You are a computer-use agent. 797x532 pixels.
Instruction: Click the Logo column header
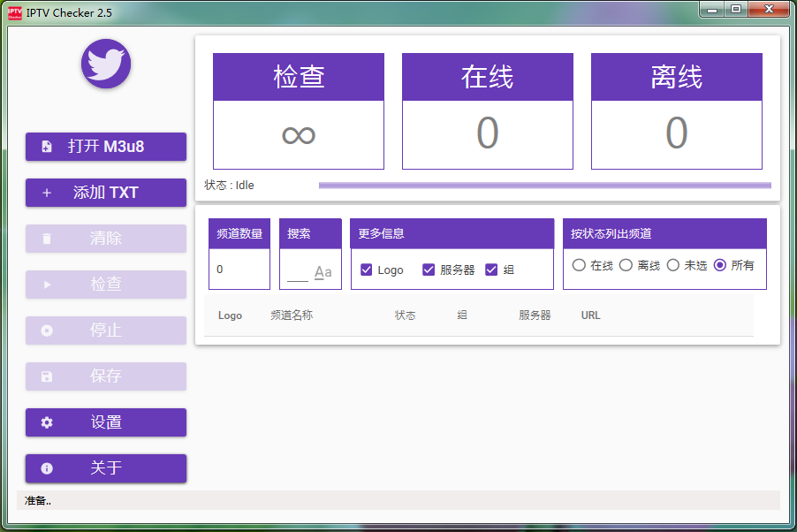pyautogui.click(x=230, y=315)
